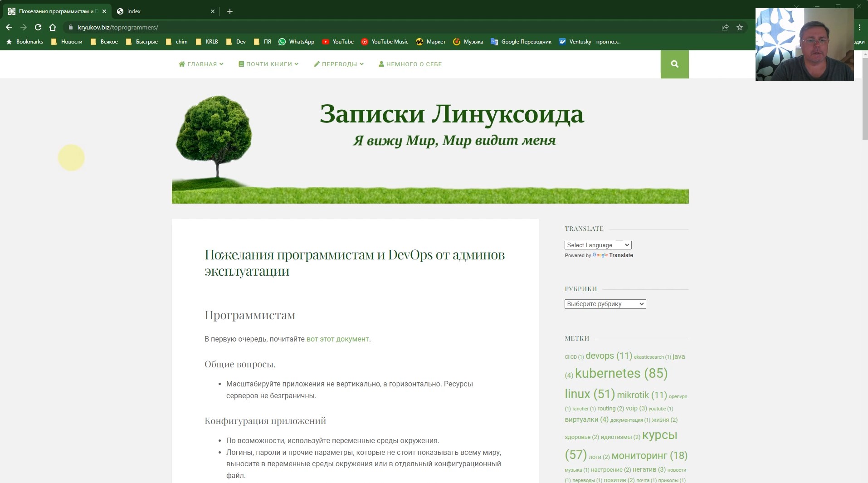
Task: Open the site search magnifier button
Action: [x=674, y=64]
